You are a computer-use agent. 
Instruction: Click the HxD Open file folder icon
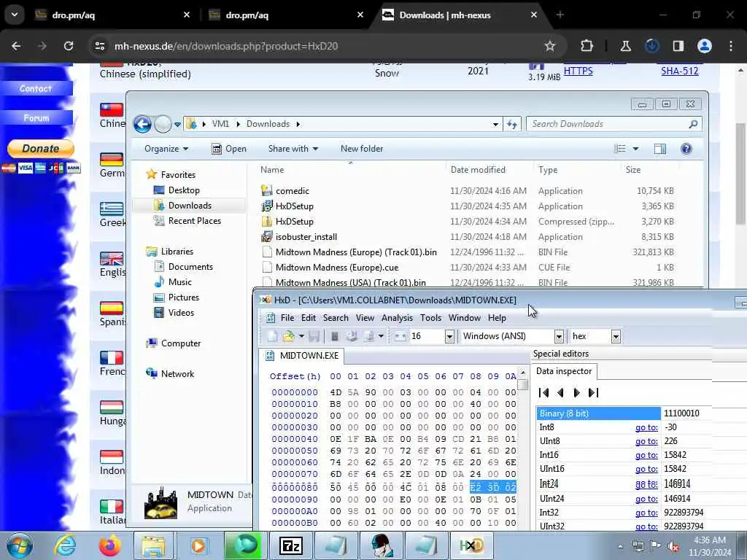tap(289, 336)
